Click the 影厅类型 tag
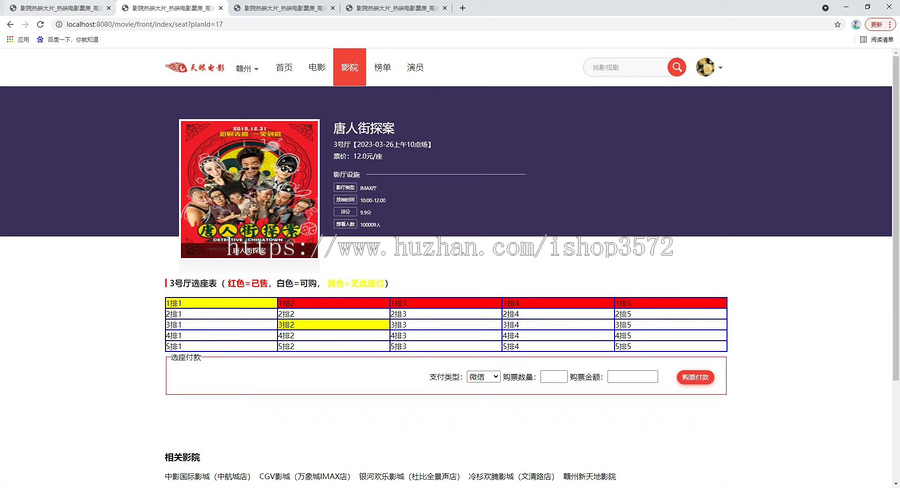The image size is (900, 488). [346, 188]
